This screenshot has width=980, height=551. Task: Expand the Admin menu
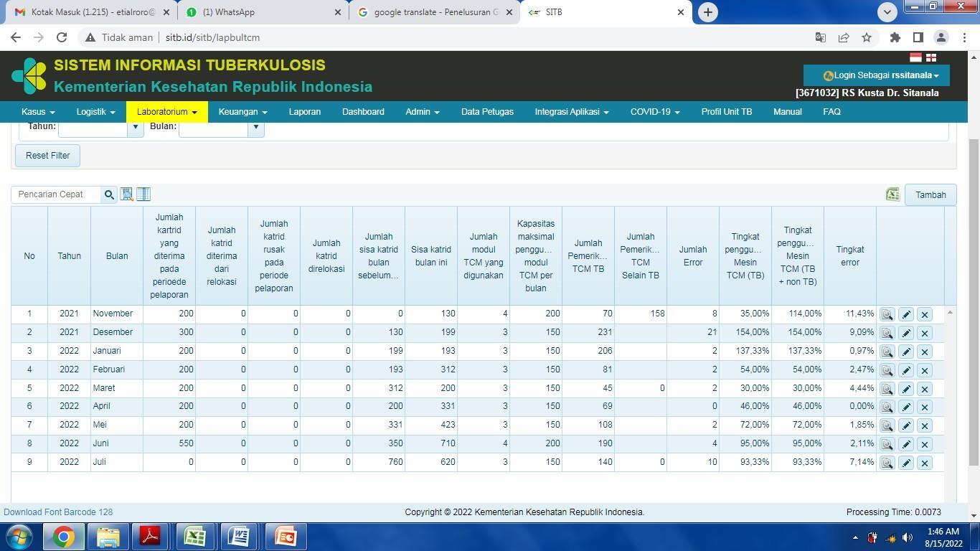[422, 112]
